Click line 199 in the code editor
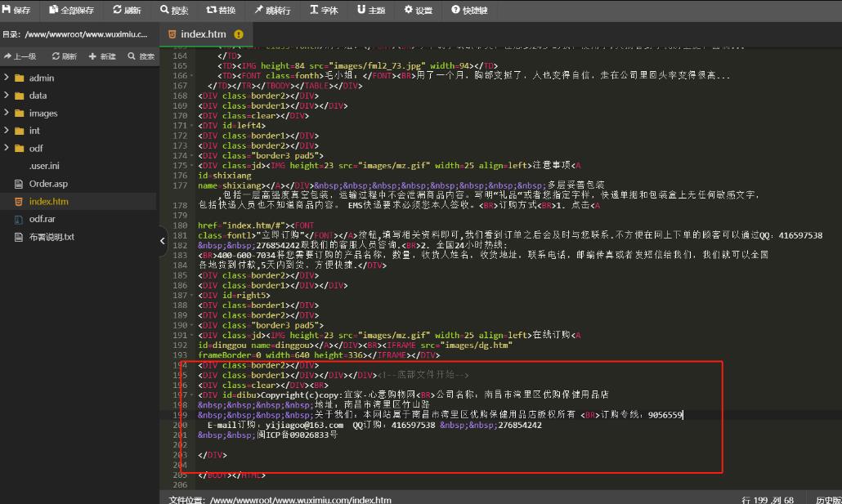Viewport: 842px width, 504px height. click(x=368, y=415)
